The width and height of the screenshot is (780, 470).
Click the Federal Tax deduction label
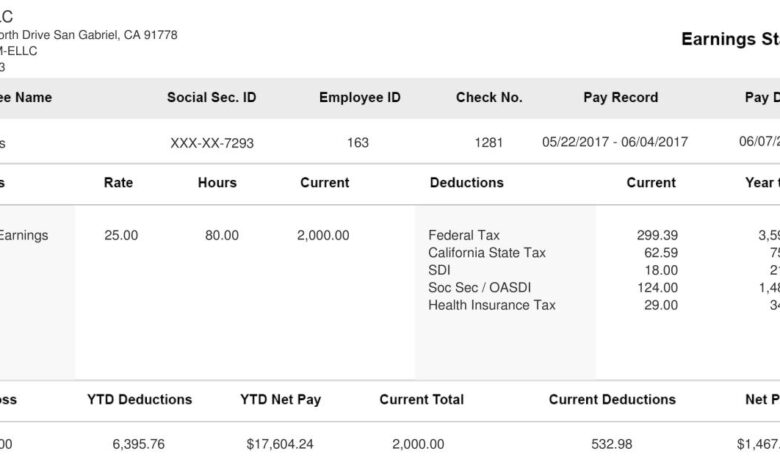pyautogui.click(x=464, y=236)
